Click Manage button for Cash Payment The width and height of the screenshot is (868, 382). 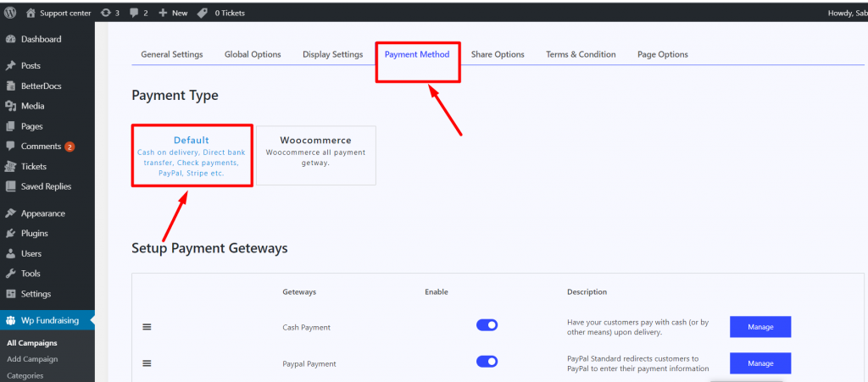[760, 327]
